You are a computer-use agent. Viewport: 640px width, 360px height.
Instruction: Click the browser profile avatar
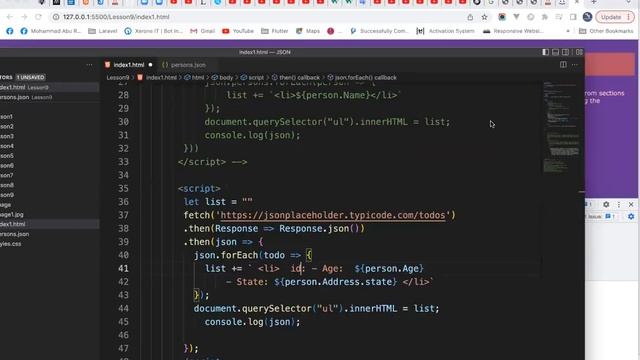pos(587,17)
